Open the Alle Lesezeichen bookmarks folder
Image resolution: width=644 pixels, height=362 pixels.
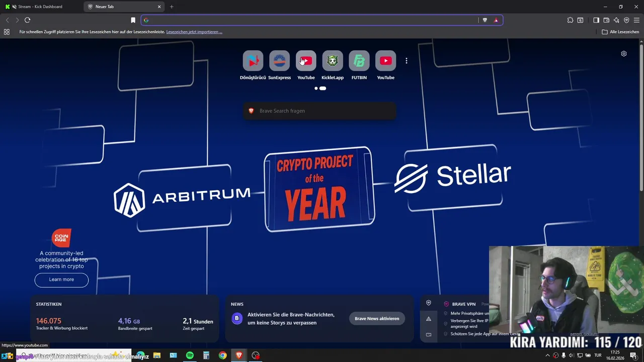click(x=620, y=32)
